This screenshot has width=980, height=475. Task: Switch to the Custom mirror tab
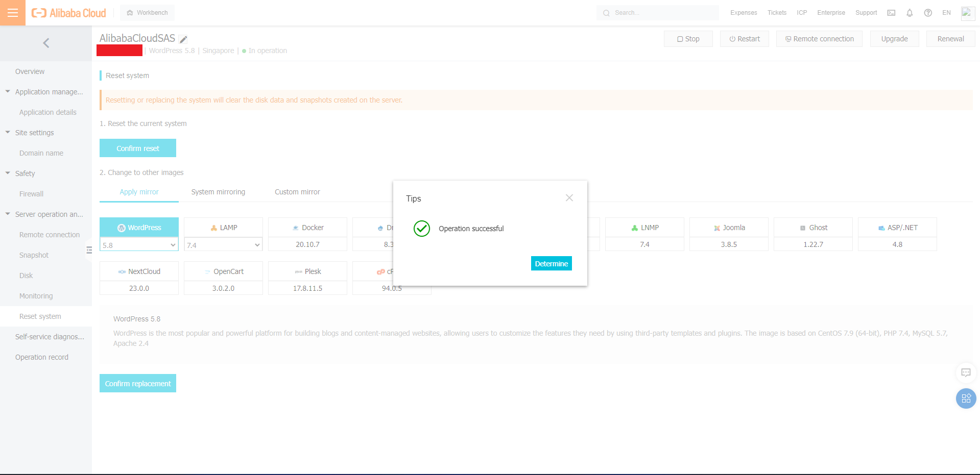coord(297,192)
